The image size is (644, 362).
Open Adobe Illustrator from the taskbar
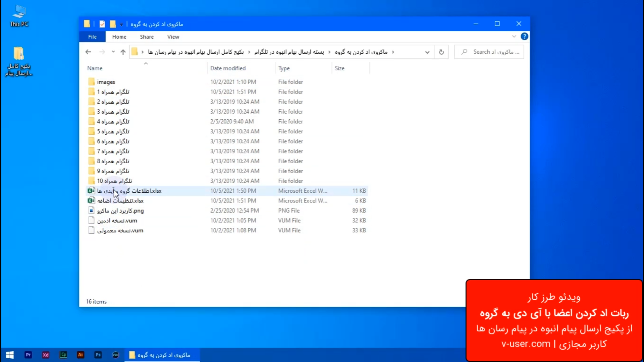(x=80, y=355)
